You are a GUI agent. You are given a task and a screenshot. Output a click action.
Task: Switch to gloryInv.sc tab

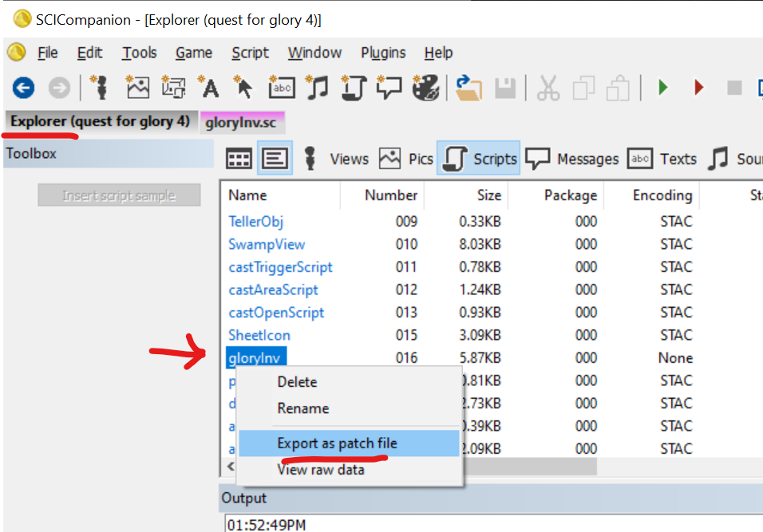(x=241, y=122)
